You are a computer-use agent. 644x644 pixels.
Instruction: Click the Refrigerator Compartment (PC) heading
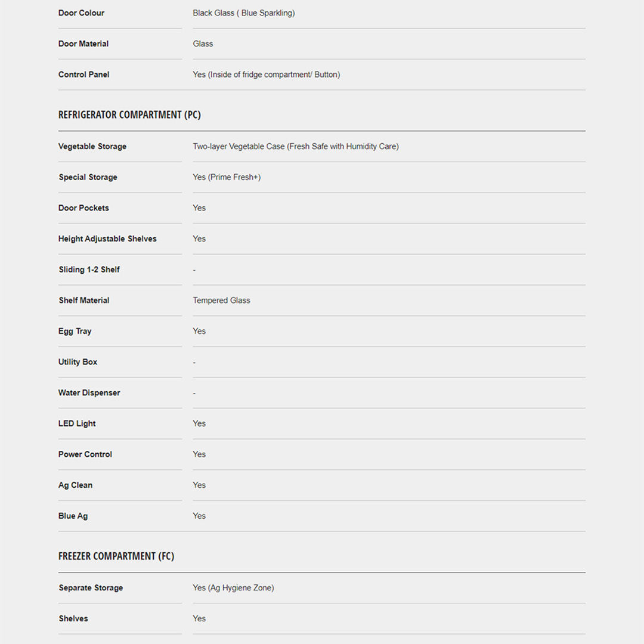tap(129, 114)
